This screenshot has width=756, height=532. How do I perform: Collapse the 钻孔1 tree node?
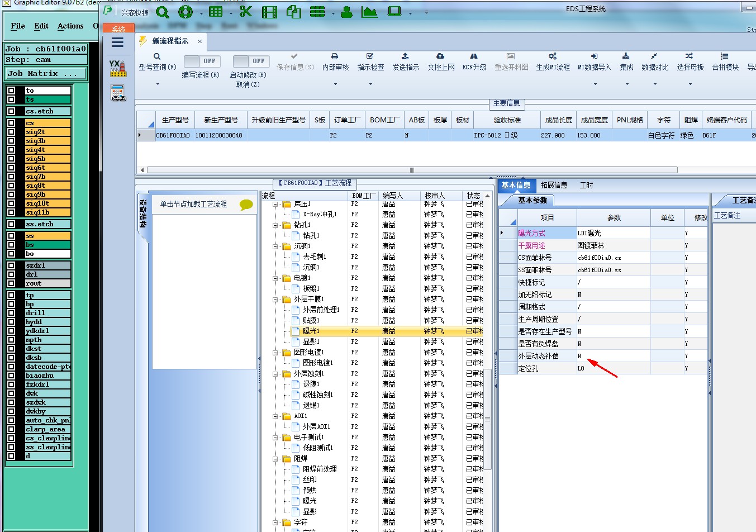pos(276,225)
